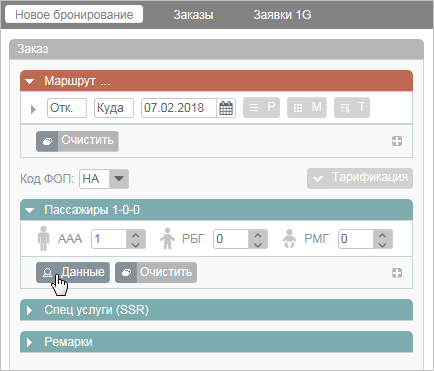Open the Данные passenger data button
Screen dimensions: 434x371
click(73, 272)
